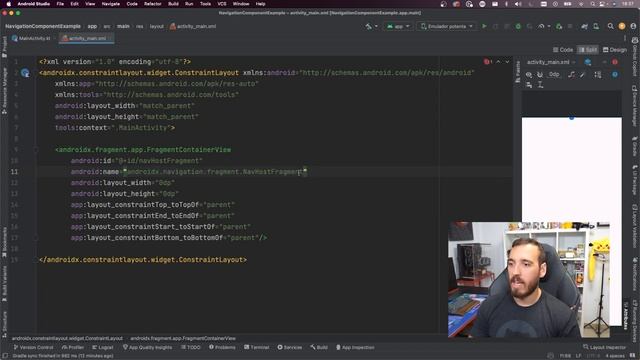Open the VCS menu

pos(222,4)
